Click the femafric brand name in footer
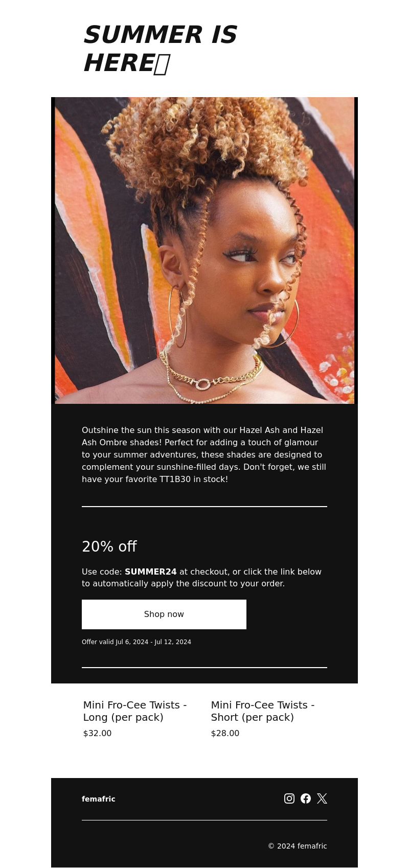Screen dimensions: 409x868 point(99,799)
